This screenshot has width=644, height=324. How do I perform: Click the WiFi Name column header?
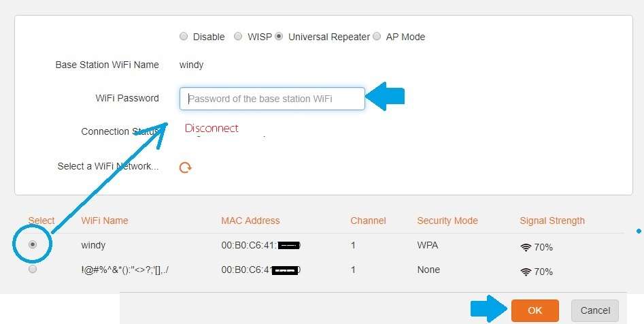105,221
